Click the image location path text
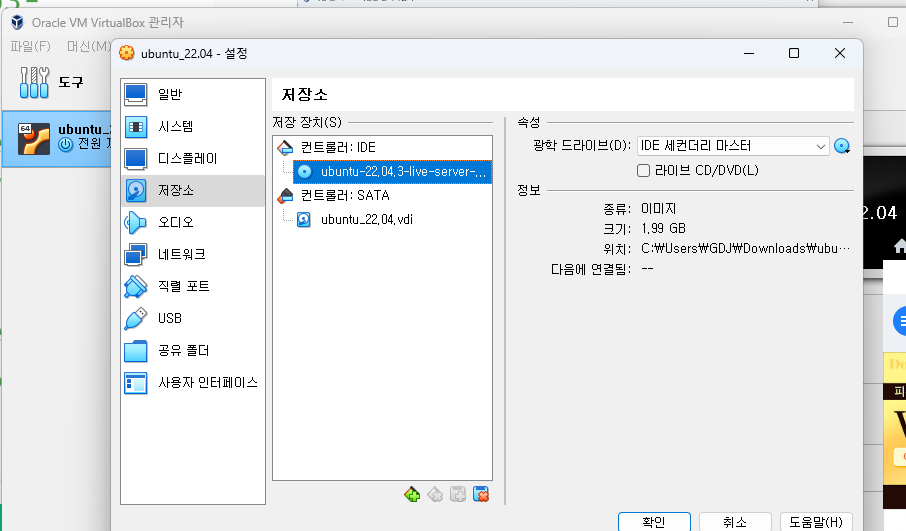The width and height of the screenshot is (906, 531). [x=745, y=248]
